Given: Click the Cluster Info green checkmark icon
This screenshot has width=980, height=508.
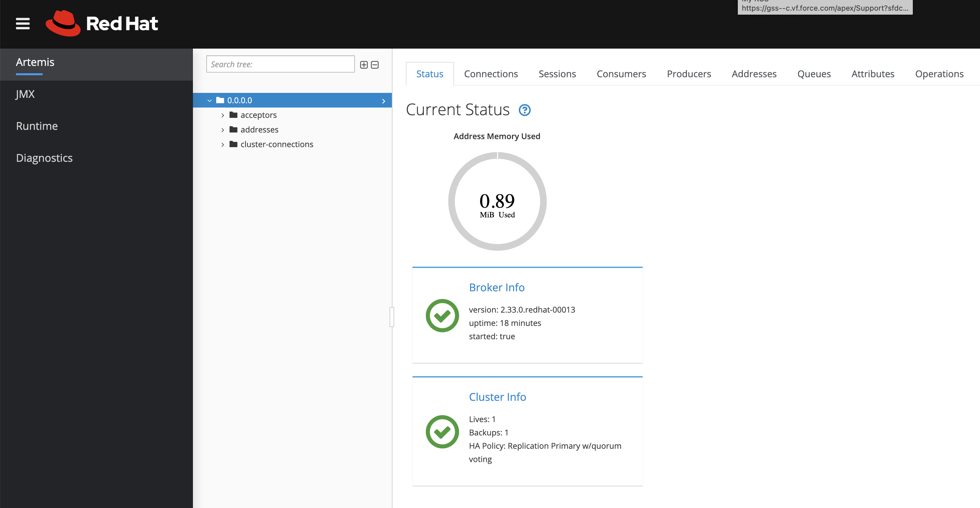Looking at the screenshot, I should click(442, 431).
